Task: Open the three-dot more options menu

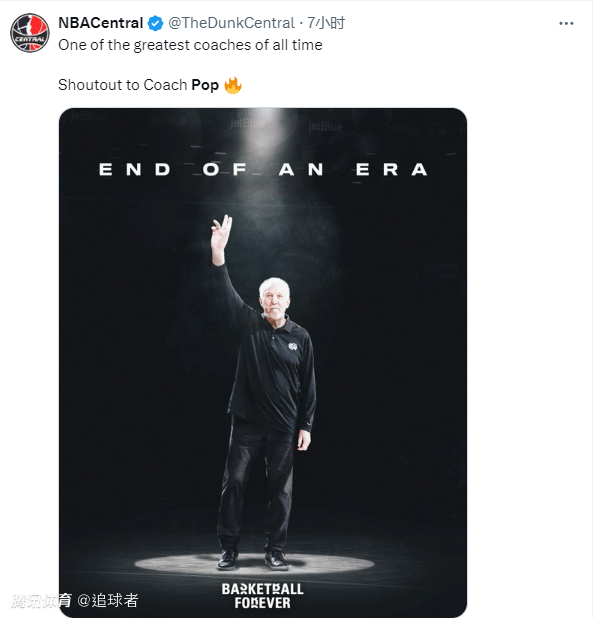Action: click(566, 24)
